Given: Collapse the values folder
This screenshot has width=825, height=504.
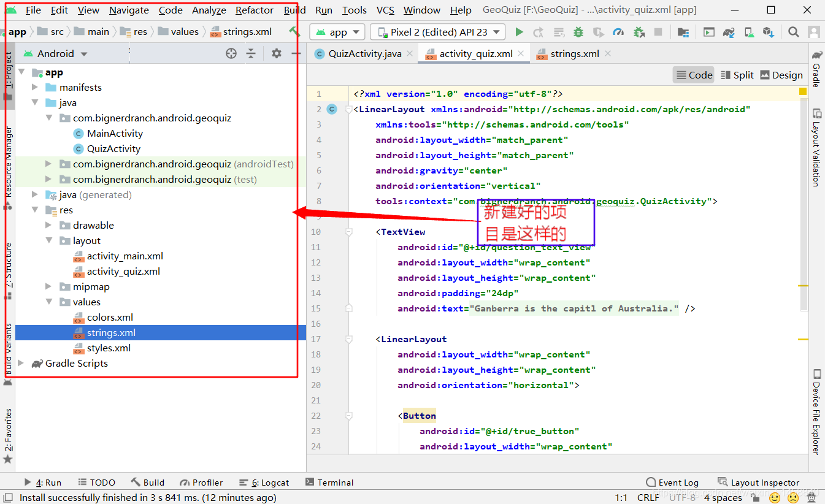Looking at the screenshot, I should [x=48, y=302].
